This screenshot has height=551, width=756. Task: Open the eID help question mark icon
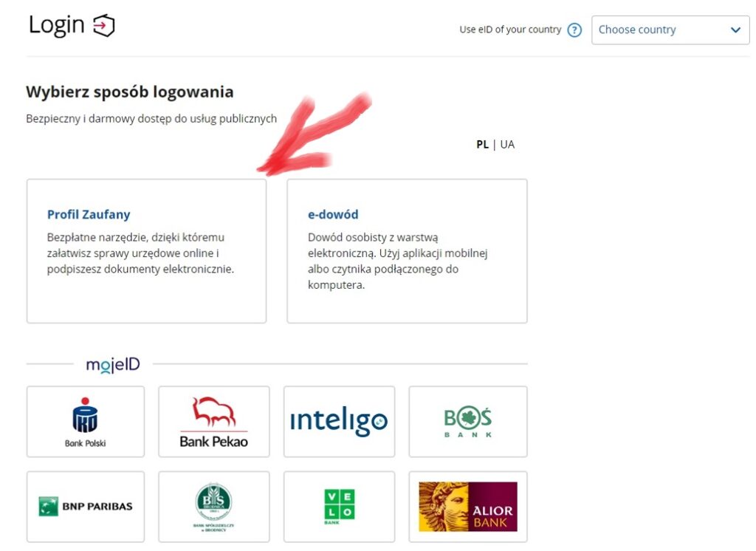click(574, 30)
